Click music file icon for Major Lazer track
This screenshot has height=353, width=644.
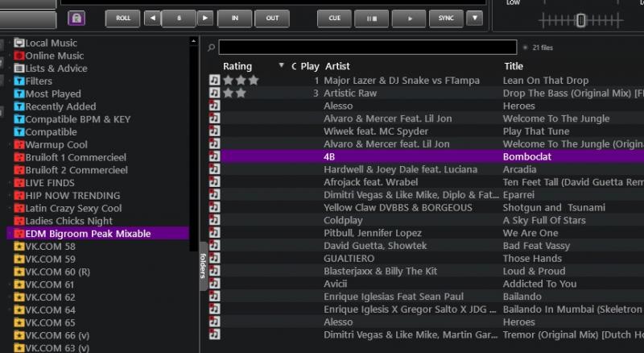(214, 81)
